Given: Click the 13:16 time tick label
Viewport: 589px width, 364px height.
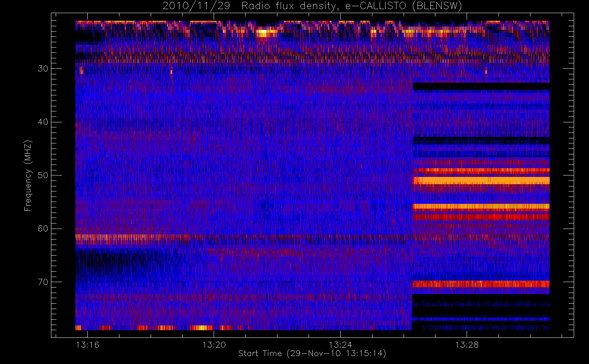Looking at the screenshot, I should (87, 345).
